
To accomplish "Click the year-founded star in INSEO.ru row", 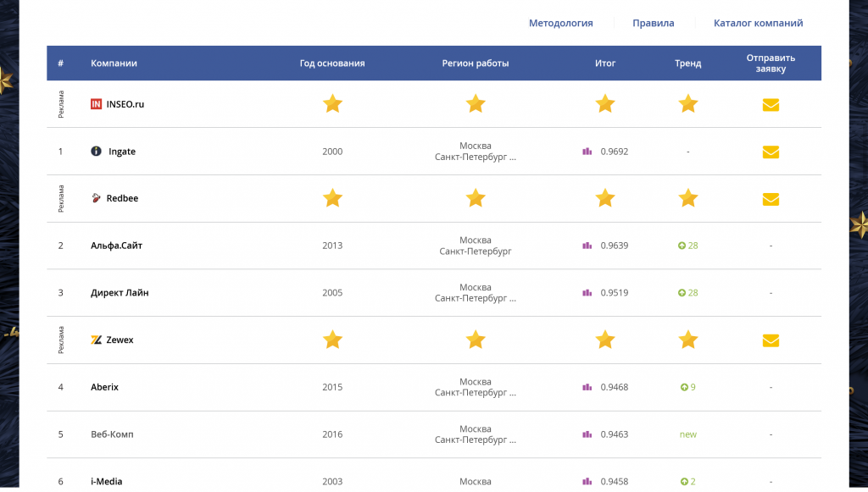I will pos(332,103).
